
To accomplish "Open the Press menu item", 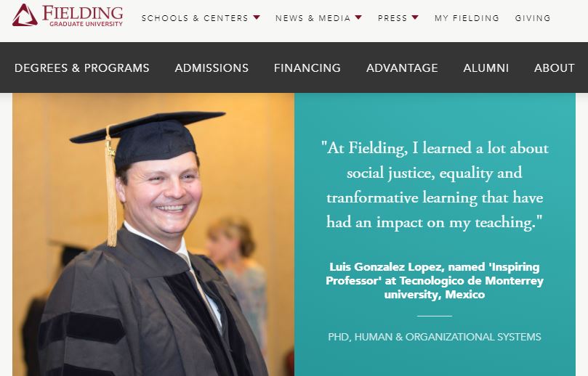I will [392, 18].
